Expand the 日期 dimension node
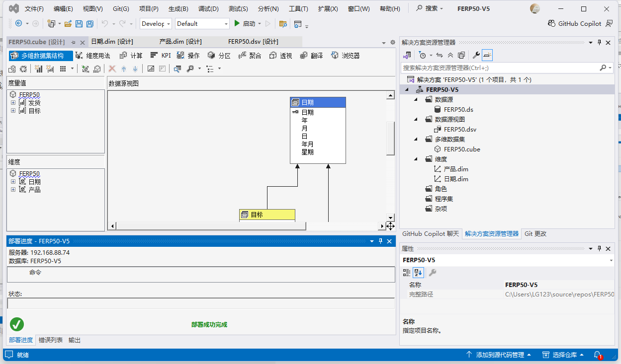 (x=13, y=182)
